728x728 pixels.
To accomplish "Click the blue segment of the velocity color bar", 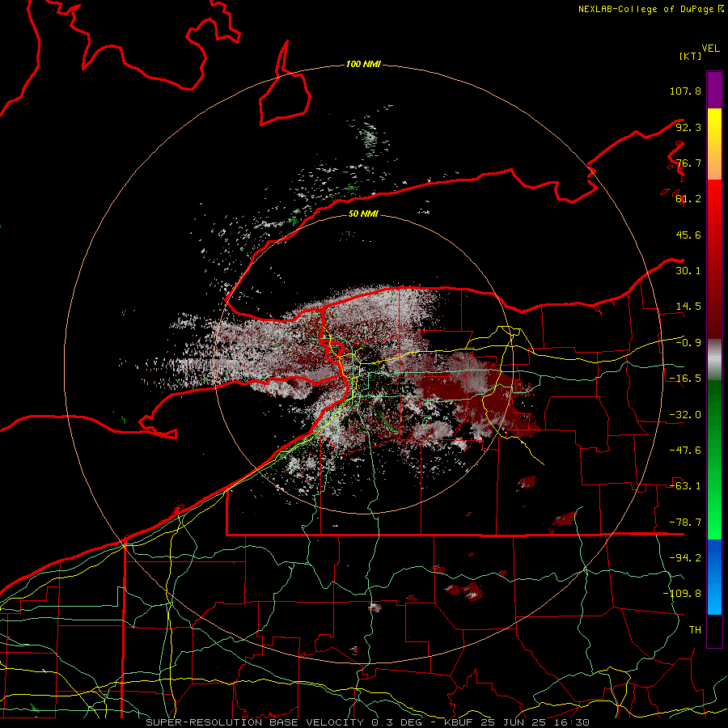I will [x=714, y=577].
